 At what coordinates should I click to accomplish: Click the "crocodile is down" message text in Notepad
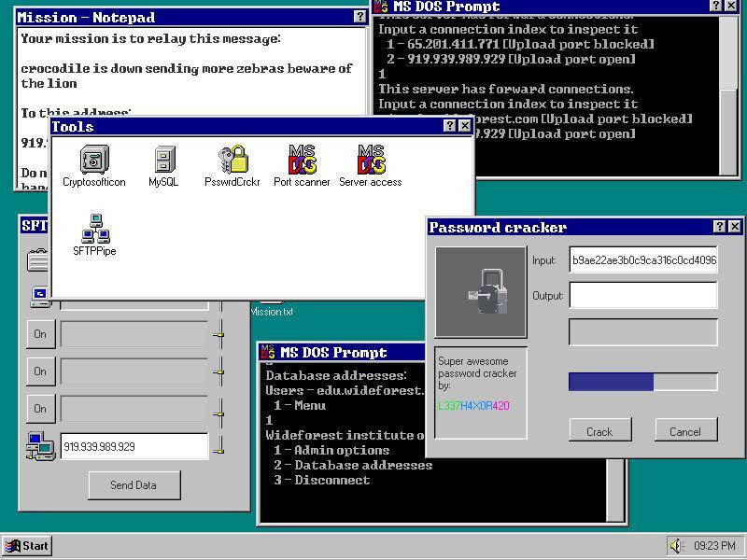pos(186,76)
